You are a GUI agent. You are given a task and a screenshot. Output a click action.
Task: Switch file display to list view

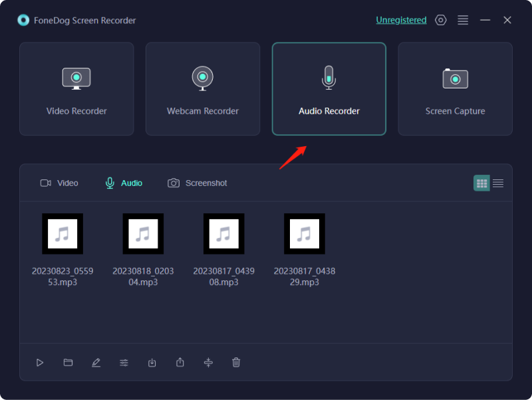click(497, 183)
